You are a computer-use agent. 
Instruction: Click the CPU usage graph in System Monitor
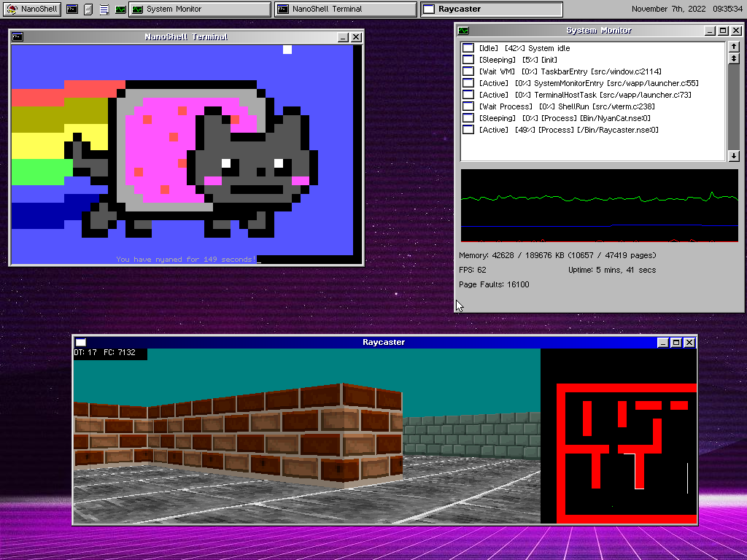pyautogui.click(x=600, y=206)
